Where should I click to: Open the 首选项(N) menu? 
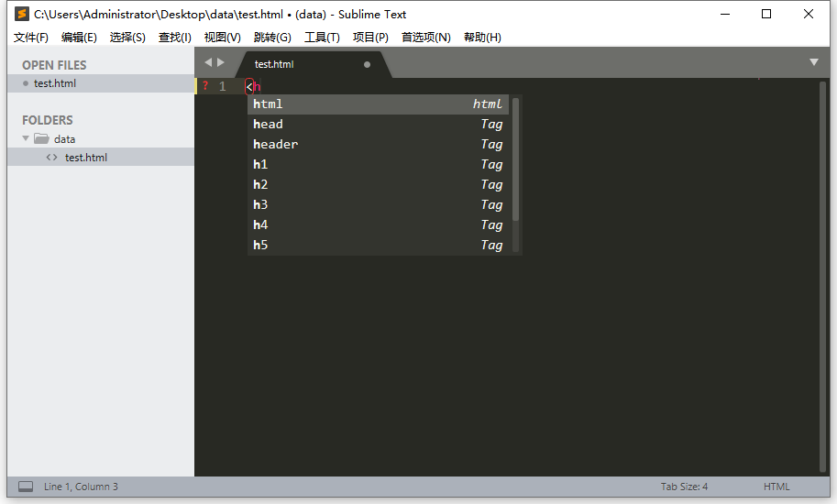(426, 38)
